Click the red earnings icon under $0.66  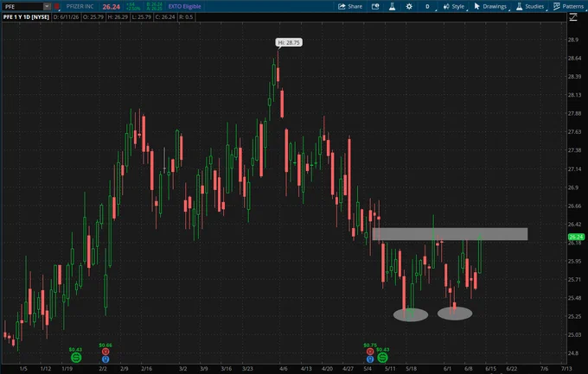click(x=105, y=352)
